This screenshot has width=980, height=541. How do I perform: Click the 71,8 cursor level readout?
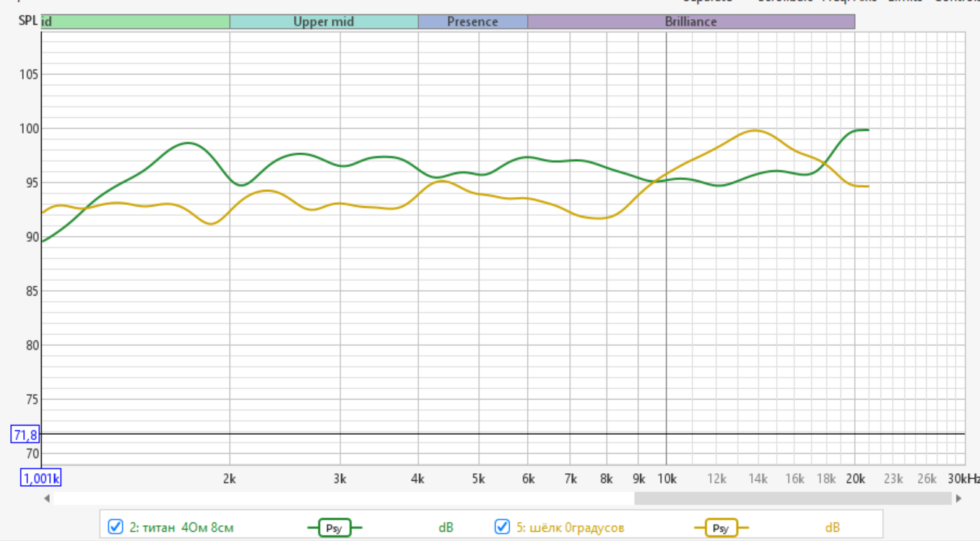(25, 435)
